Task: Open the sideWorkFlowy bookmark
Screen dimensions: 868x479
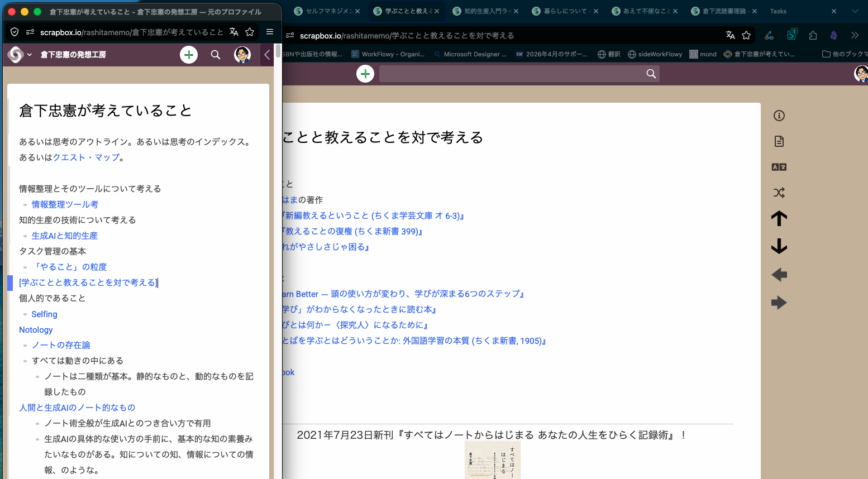Action: tap(655, 54)
